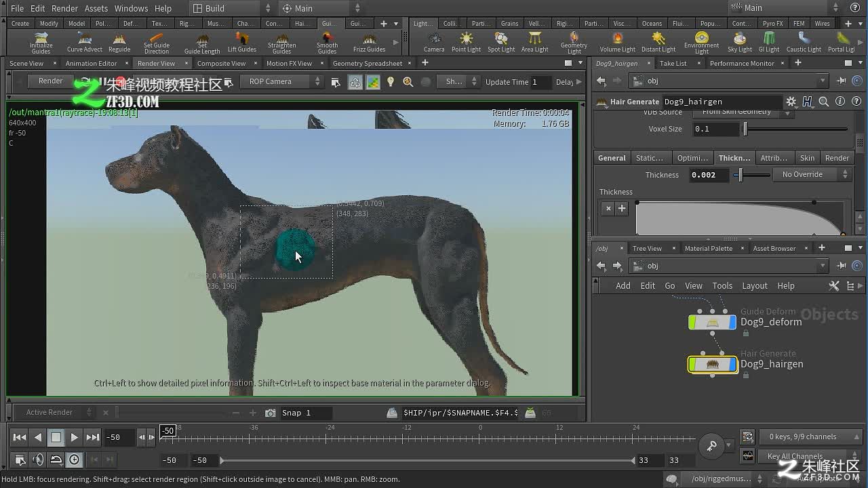This screenshot has height=488, width=868.
Task: Add a Caustic Light from shelf
Action: click(804, 43)
